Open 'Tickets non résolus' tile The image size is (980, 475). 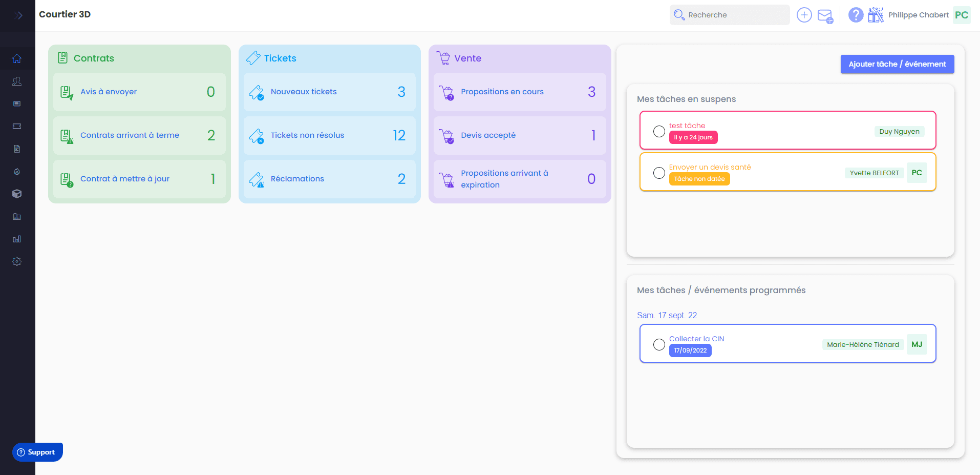point(329,135)
